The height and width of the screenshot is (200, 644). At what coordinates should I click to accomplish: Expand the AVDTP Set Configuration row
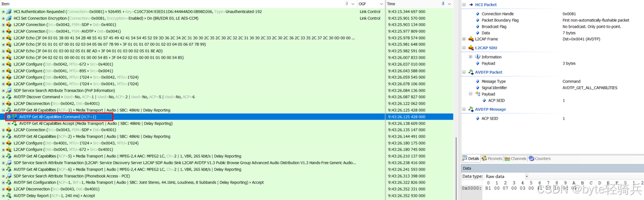click(3, 182)
